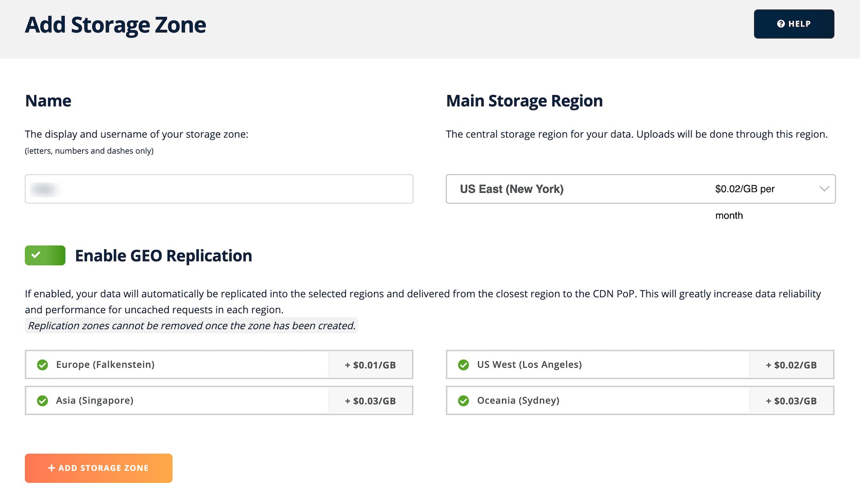Click the storage zone name input field
Screen dimensions: 860x504
[x=219, y=189]
